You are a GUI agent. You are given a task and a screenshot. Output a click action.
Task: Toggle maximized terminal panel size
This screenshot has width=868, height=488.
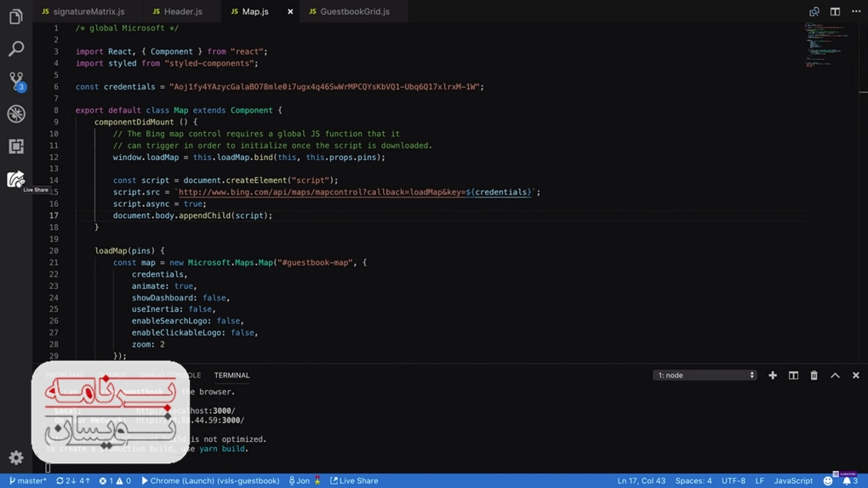(835, 376)
